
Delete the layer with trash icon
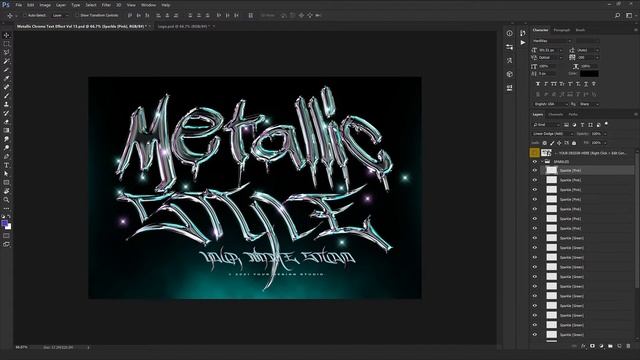628,346
